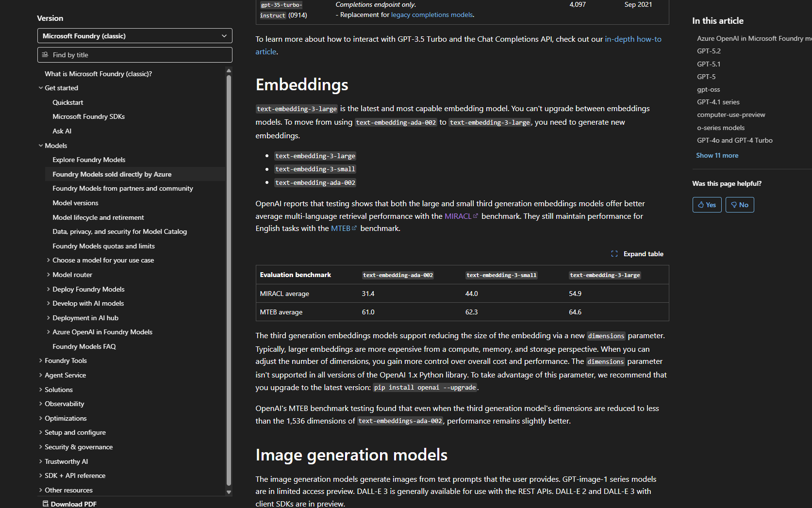Open What is Microsoft Foundry (classic)? page

pyautogui.click(x=99, y=74)
